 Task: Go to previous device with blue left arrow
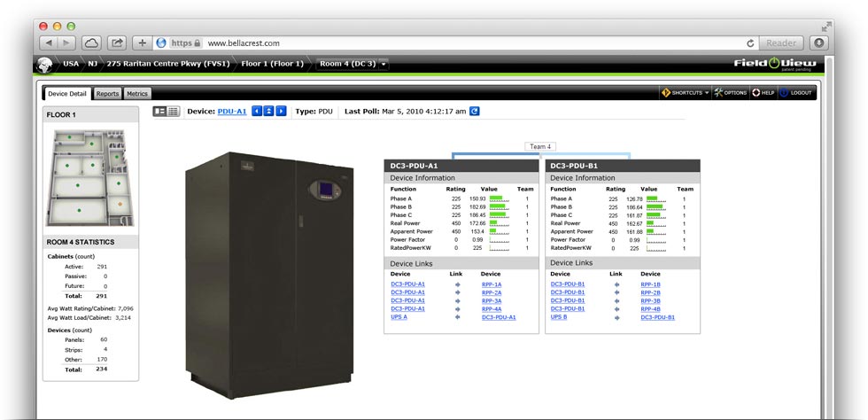point(256,112)
